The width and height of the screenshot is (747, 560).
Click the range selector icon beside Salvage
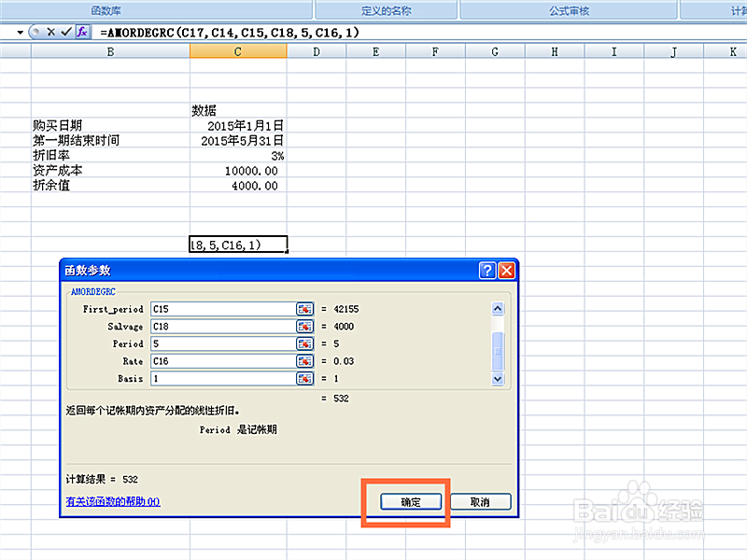[305, 327]
